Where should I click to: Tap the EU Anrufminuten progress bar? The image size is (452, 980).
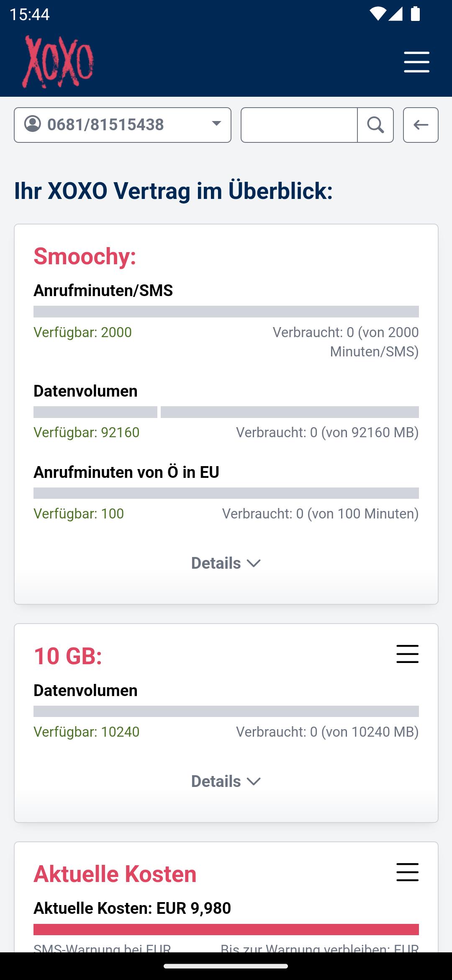[x=226, y=493]
